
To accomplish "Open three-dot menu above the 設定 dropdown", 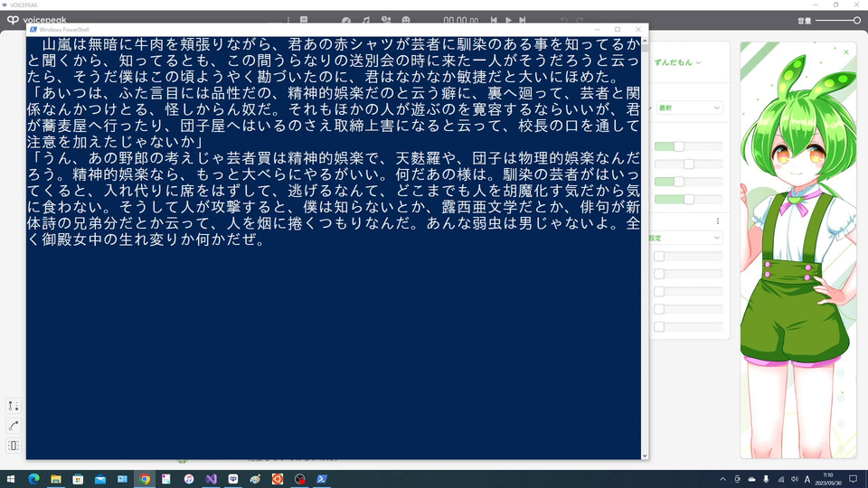I will (x=718, y=221).
